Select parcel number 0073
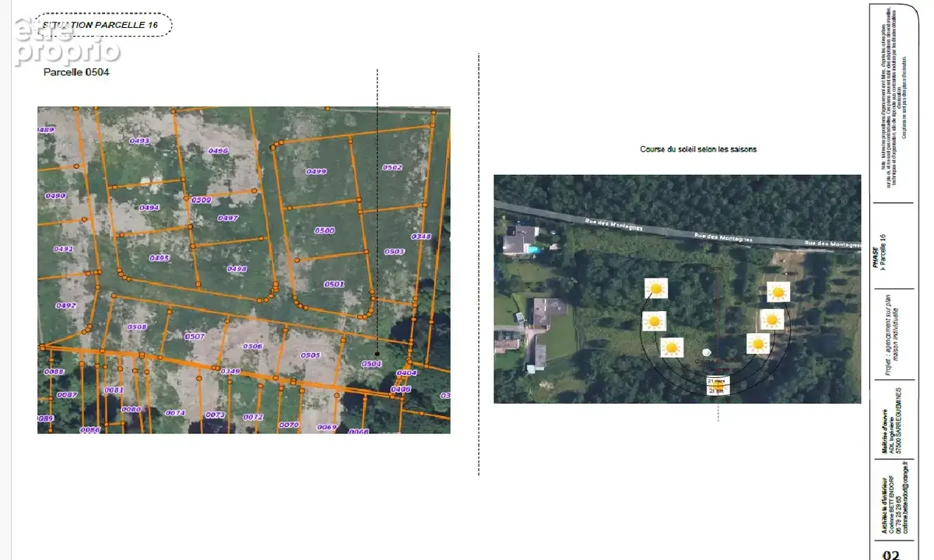The height and width of the screenshot is (560, 934). pos(215,415)
